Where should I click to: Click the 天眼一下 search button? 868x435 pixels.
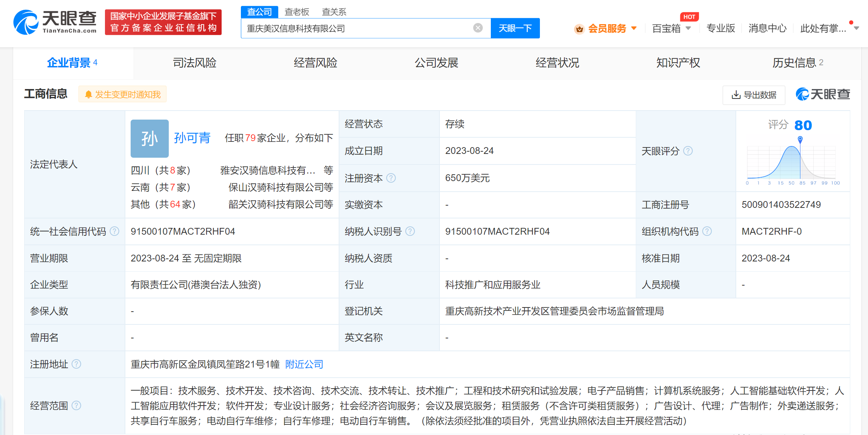point(515,28)
